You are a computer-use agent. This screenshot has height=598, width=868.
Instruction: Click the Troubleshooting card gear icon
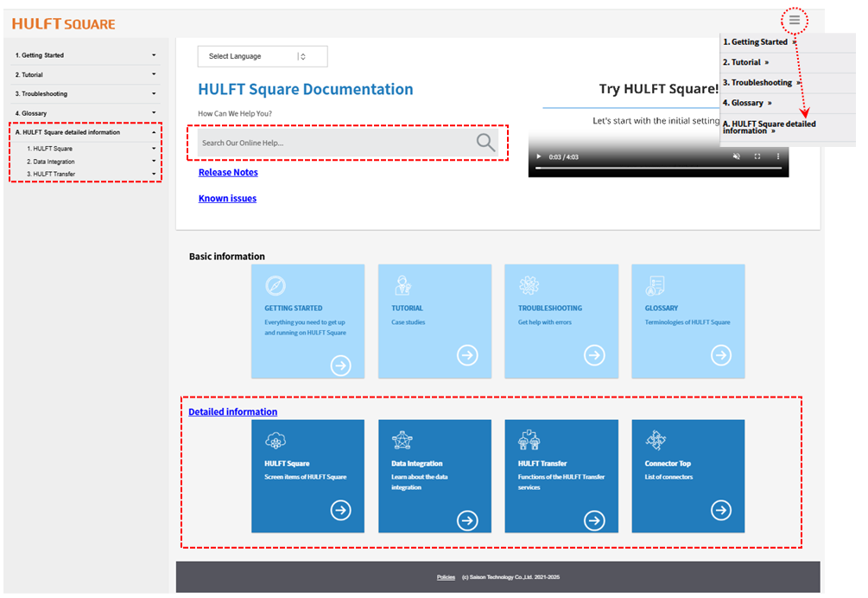(x=529, y=286)
